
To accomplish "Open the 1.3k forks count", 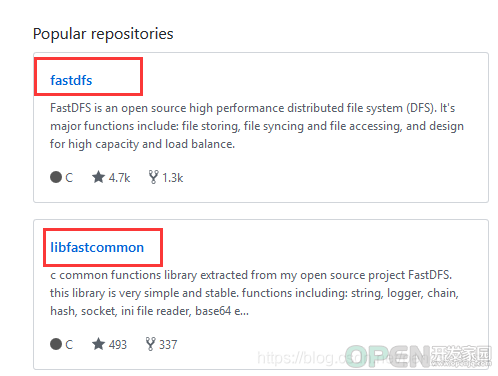I will pyautogui.click(x=173, y=178).
